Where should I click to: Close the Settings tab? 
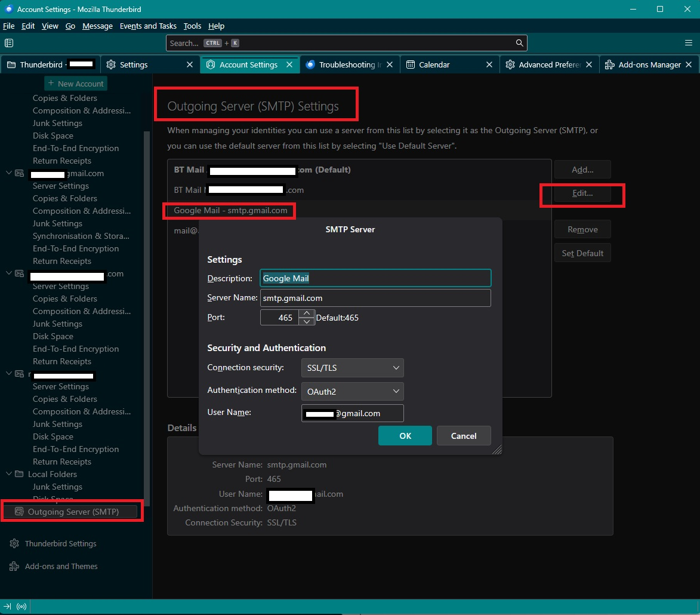pos(190,64)
